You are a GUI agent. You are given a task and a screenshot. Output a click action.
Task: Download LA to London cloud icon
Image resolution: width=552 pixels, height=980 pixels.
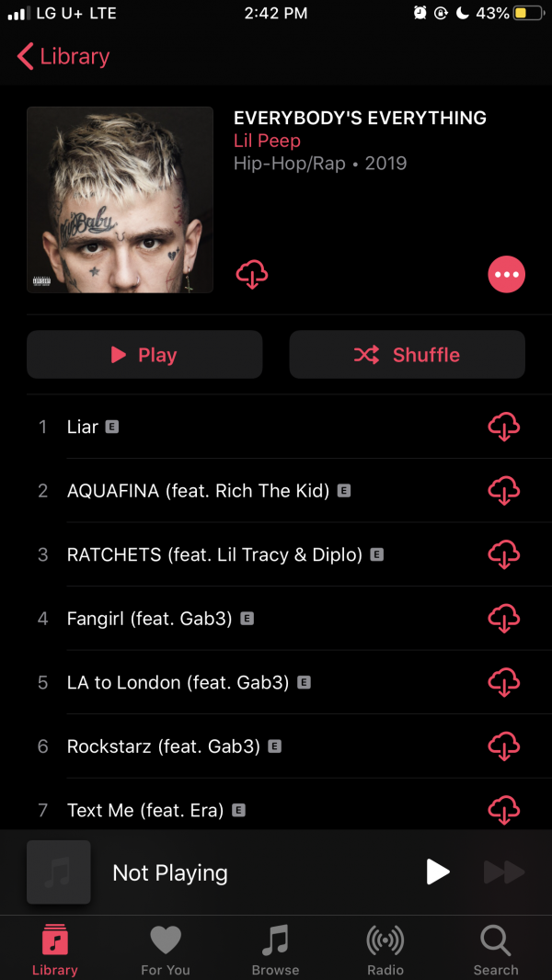click(x=504, y=682)
